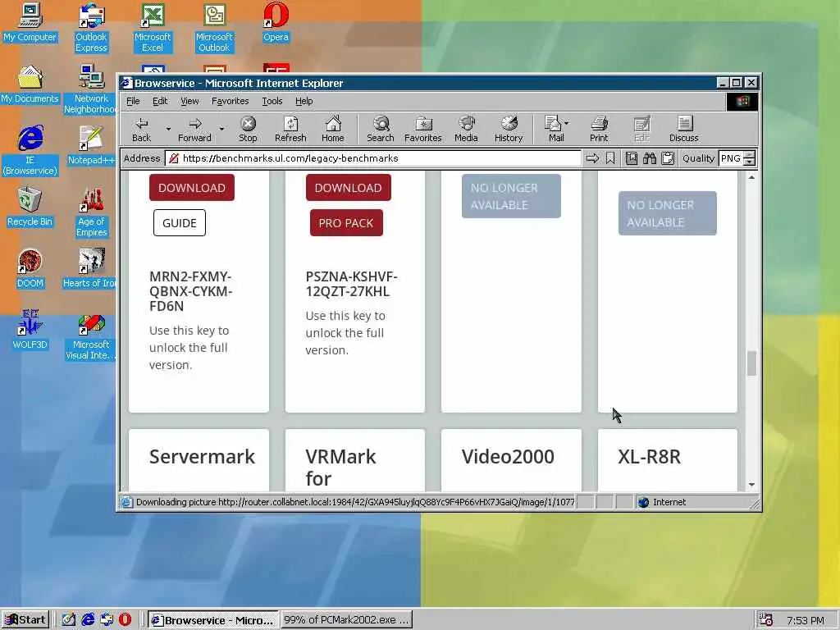Click the Go arrow next to address bar
840x630 pixels.
(x=592, y=158)
